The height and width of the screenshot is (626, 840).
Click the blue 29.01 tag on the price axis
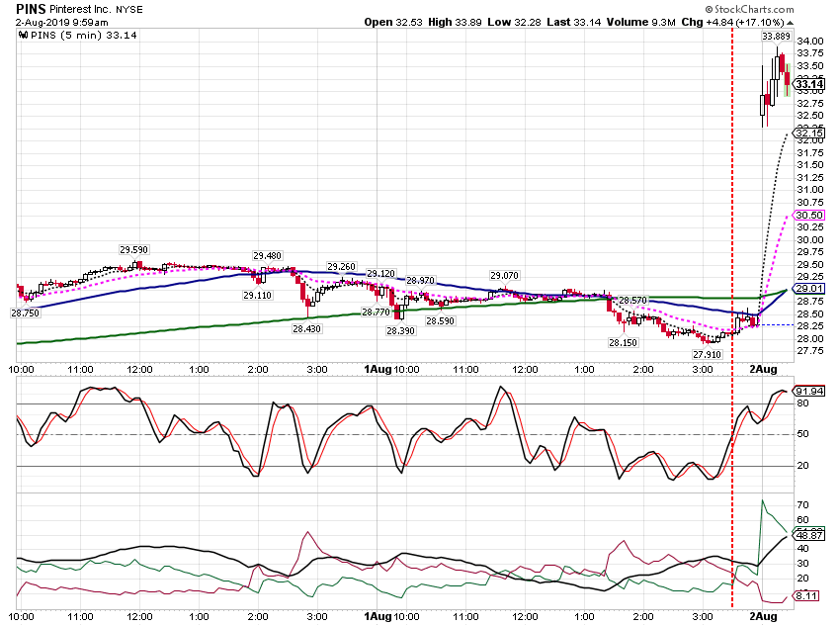click(x=808, y=289)
